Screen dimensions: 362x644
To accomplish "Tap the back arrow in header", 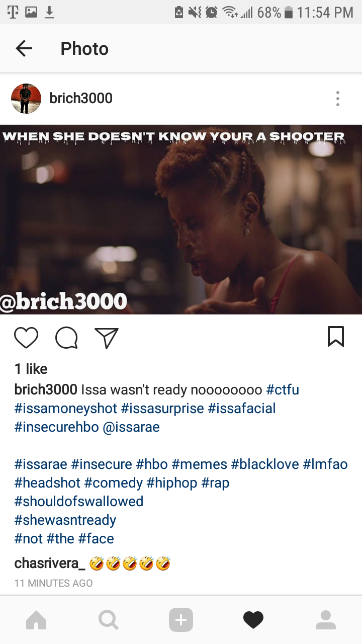I will [x=24, y=49].
